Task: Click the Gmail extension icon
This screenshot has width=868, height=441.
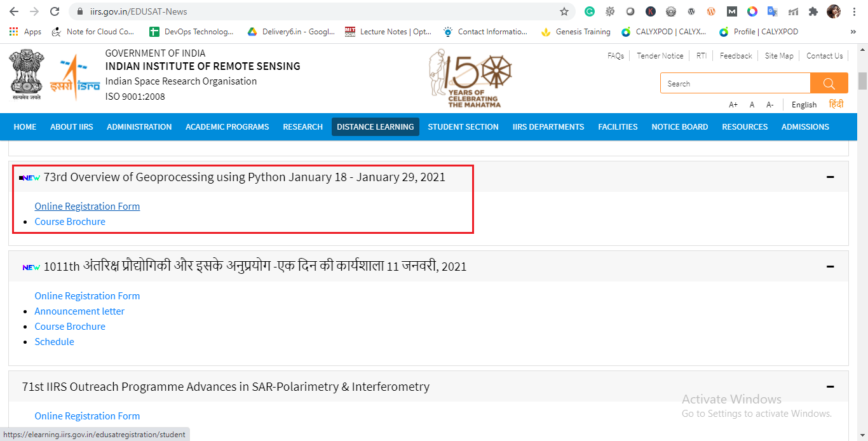Action: [x=731, y=11]
